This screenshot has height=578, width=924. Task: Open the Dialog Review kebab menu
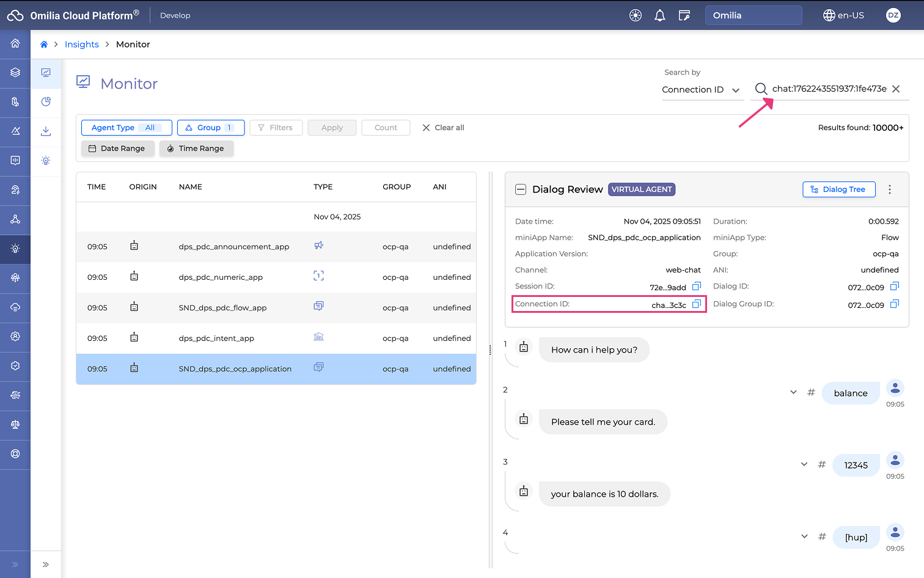(889, 189)
